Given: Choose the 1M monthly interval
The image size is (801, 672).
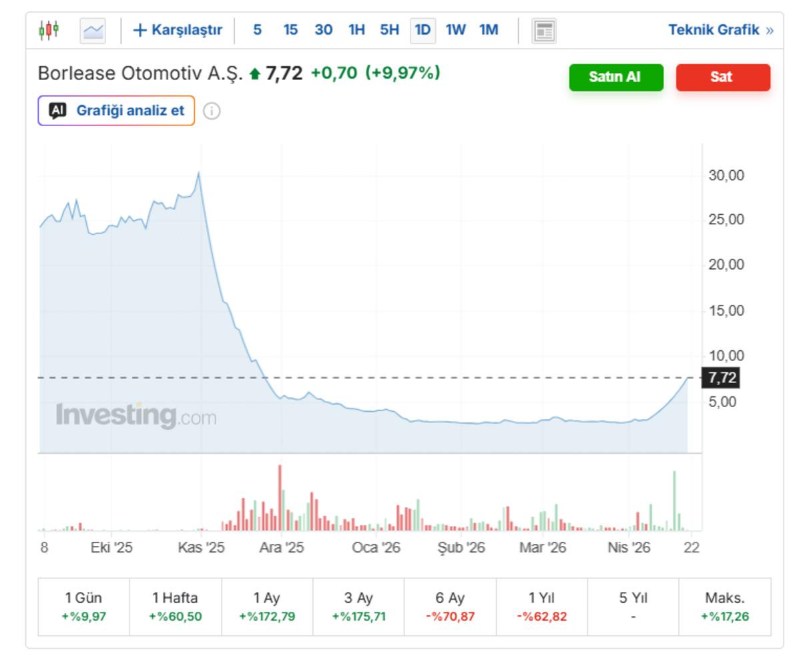Looking at the screenshot, I should click(x=489, y=31).
